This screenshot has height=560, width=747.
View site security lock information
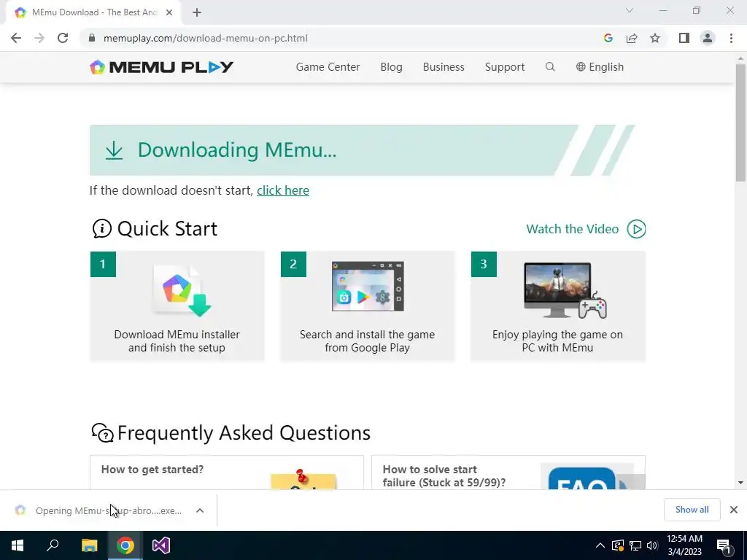tap(92, 38)
